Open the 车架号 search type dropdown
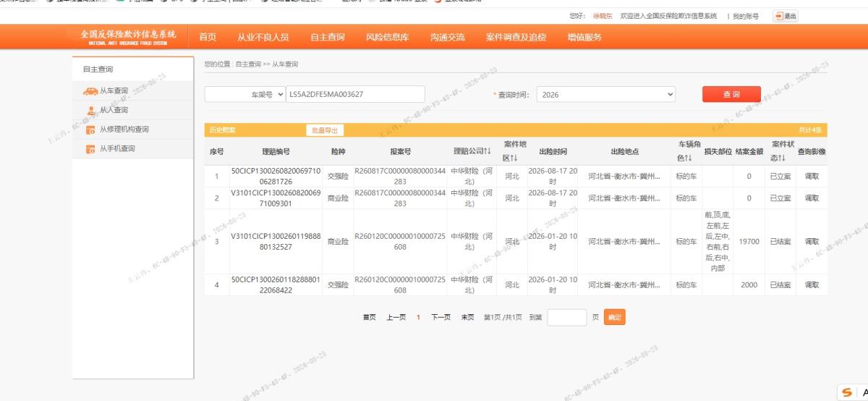Viewport: 868px width, 401px height. coord(245,94)
